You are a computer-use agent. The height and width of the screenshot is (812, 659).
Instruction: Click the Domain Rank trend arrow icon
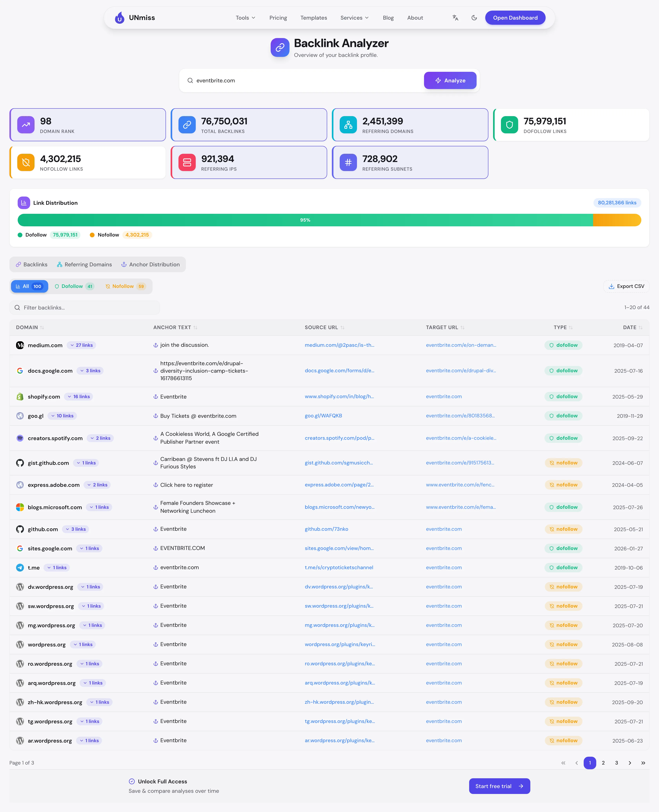click(26, 125)
